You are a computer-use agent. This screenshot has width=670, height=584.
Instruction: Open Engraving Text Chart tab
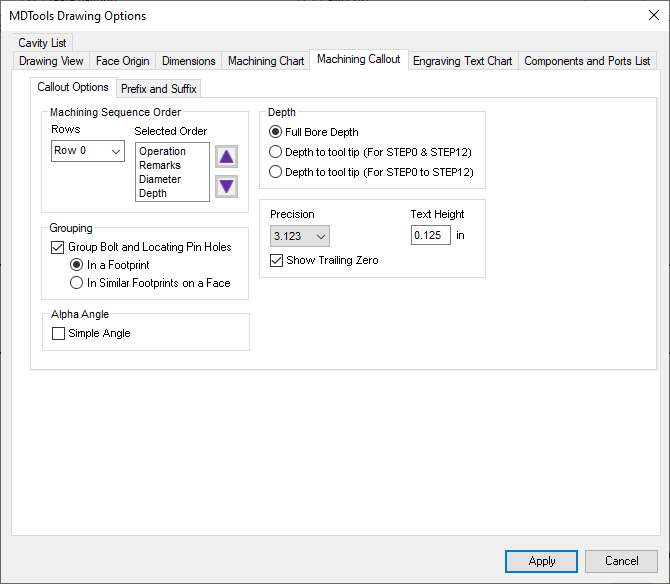(x=462, y=61)
